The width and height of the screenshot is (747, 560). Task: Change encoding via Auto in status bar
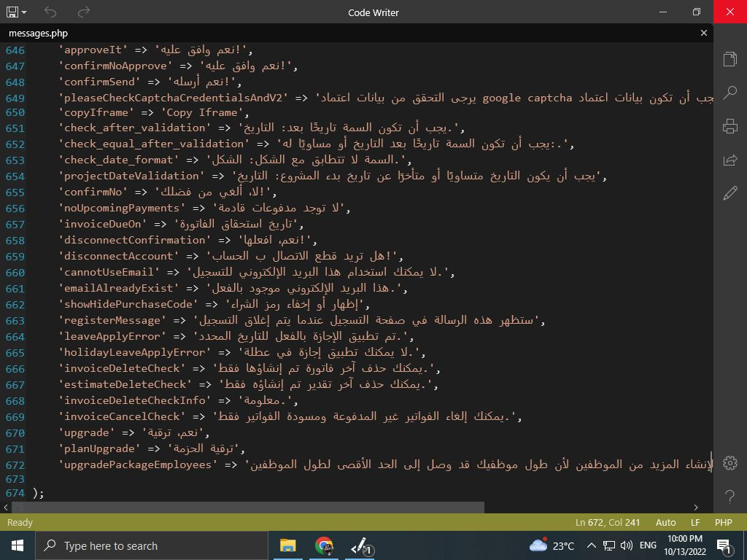point(665,522)
